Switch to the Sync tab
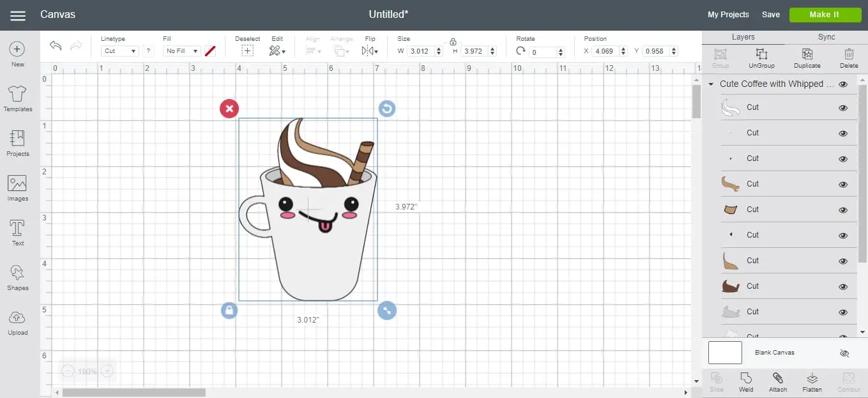 pyautogui.click(x=826, y=36)
